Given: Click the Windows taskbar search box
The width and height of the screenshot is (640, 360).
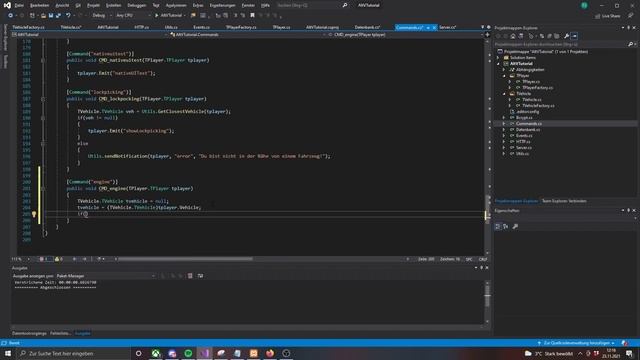Looking at the screenshot, I should 73,353.
